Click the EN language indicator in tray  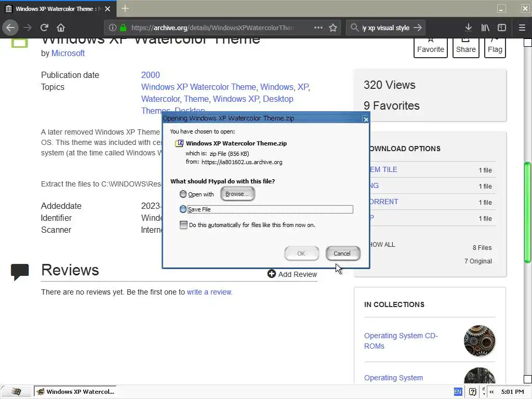(x=458, y=392)
